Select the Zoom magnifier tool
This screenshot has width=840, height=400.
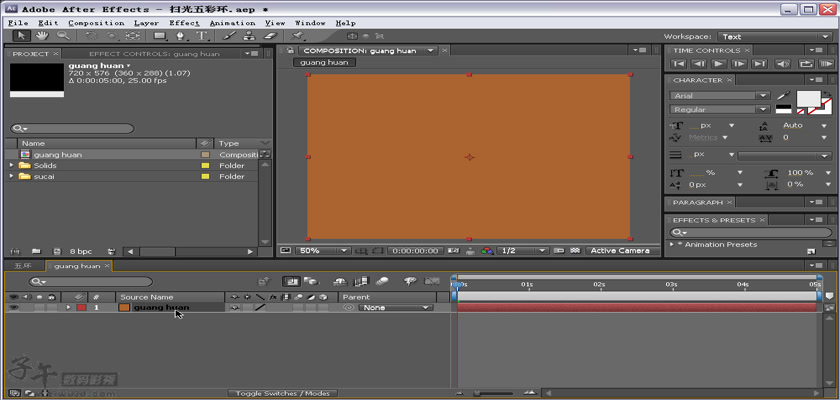[x=63, y=36]
